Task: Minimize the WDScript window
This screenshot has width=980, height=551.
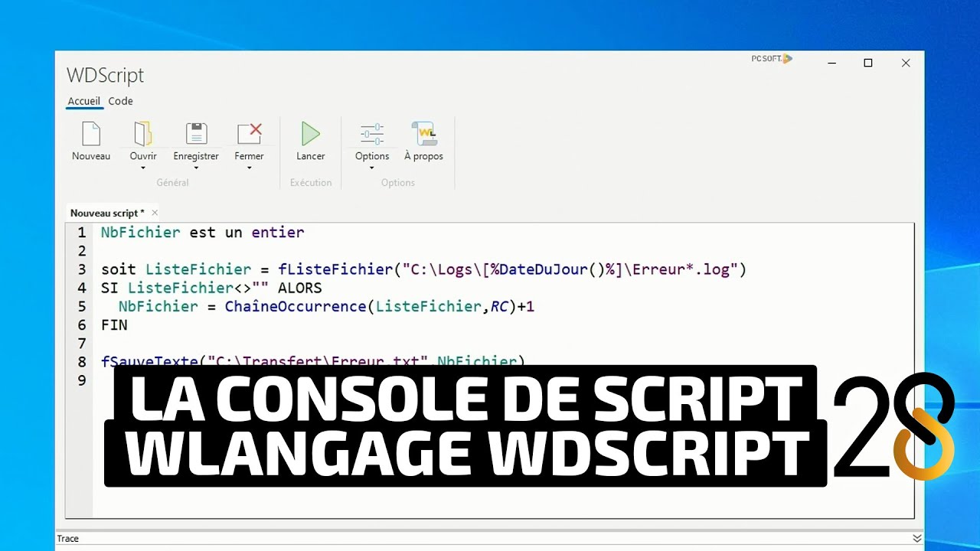Action: [x=831, y=64]
